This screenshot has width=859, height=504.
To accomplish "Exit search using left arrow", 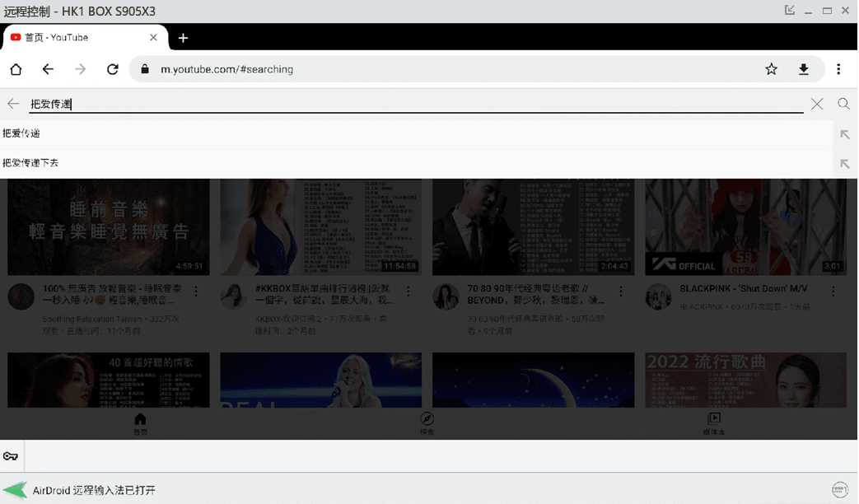I will coord(13,104).
